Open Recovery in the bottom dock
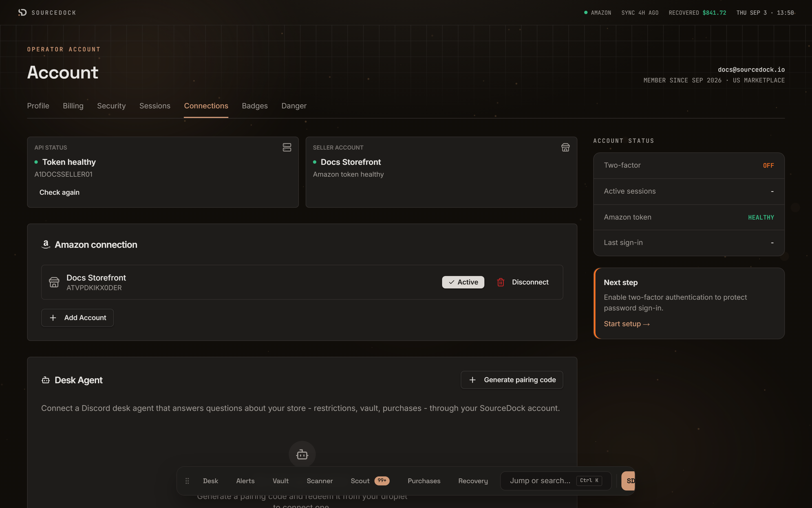 click(473, 481)
